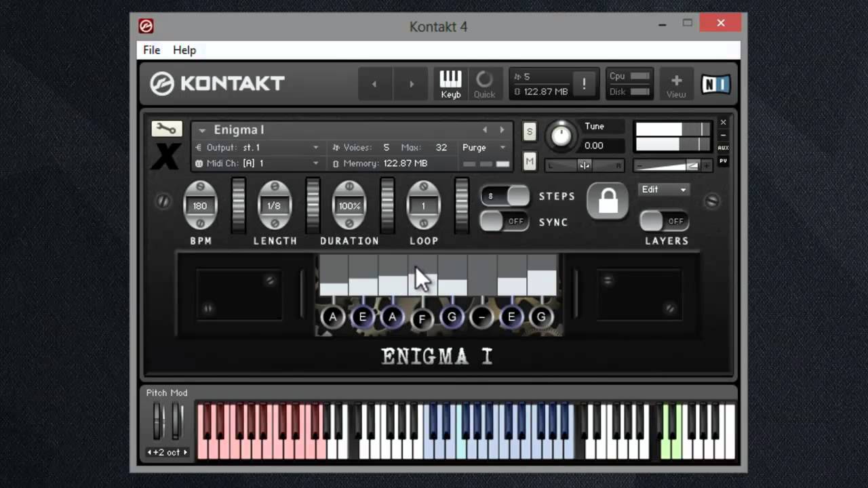The height and width of the screenshot is (488, 868).
Task: Load next instrument arrow beside Enigma I
Action: coord(502,129)
